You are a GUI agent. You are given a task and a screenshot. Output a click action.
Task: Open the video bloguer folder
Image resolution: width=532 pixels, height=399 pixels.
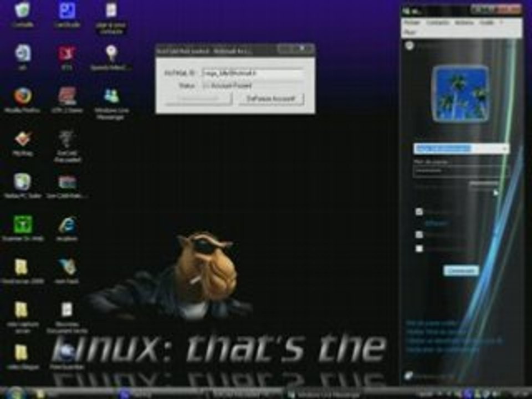(22, 356)
